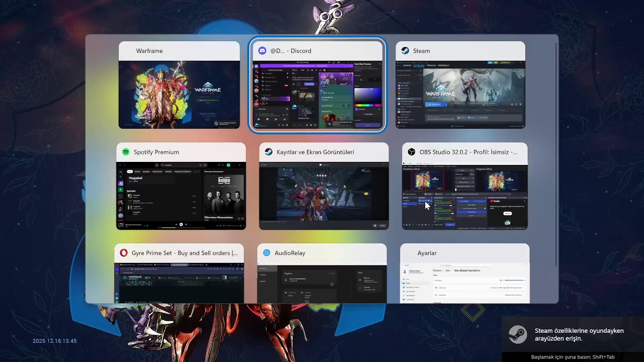
Task: Switch to AudioRelay window preview
Action: tap(322, 274)
